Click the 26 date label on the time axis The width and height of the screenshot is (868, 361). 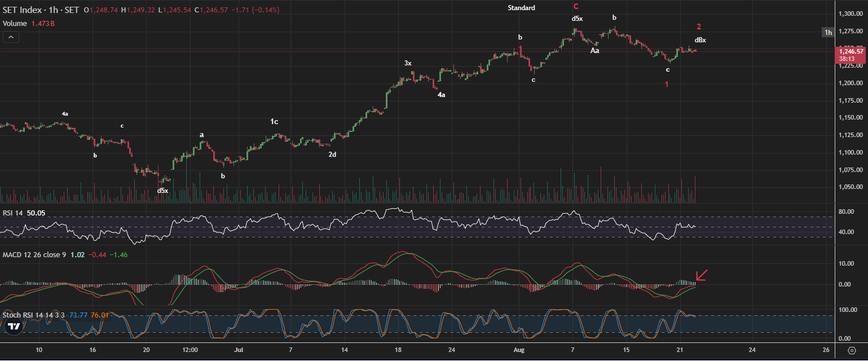tap(826, 350)
